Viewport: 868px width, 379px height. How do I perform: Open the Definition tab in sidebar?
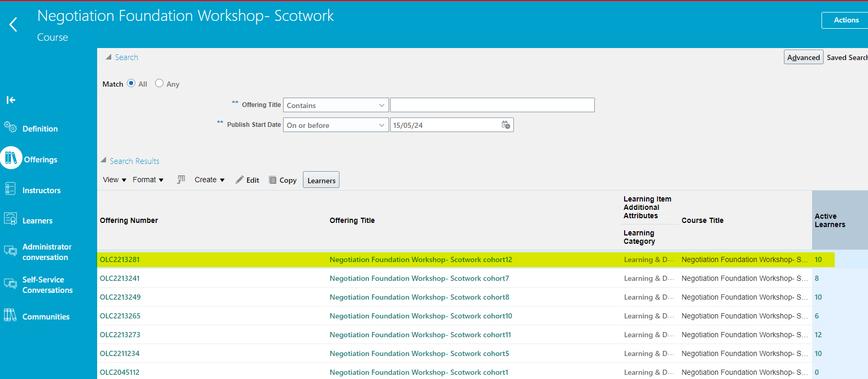click(40, 128)
